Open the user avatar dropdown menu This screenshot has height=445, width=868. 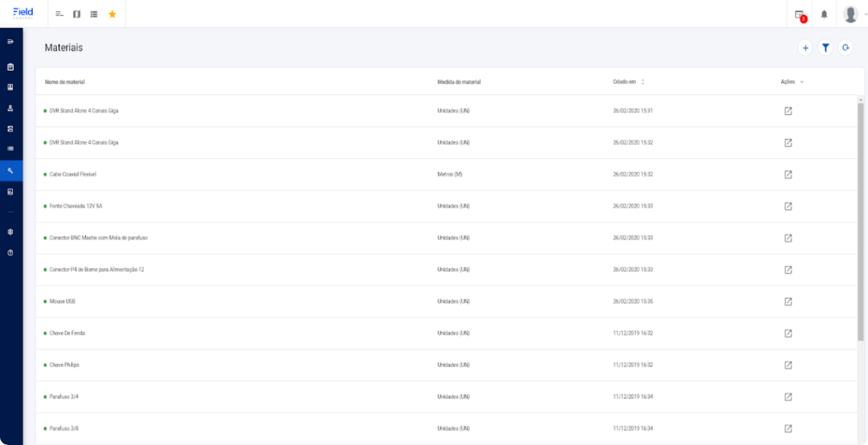(852, 14)
